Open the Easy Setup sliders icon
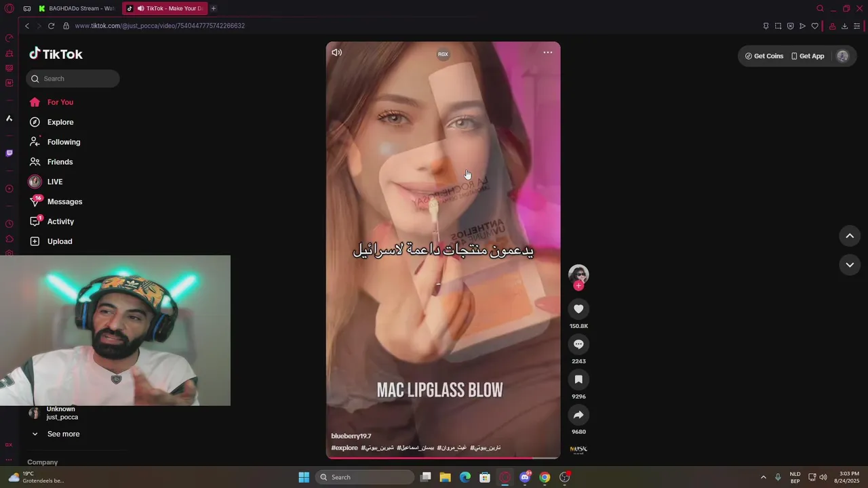This screenshot has width=868, height=488. [857, 26]
